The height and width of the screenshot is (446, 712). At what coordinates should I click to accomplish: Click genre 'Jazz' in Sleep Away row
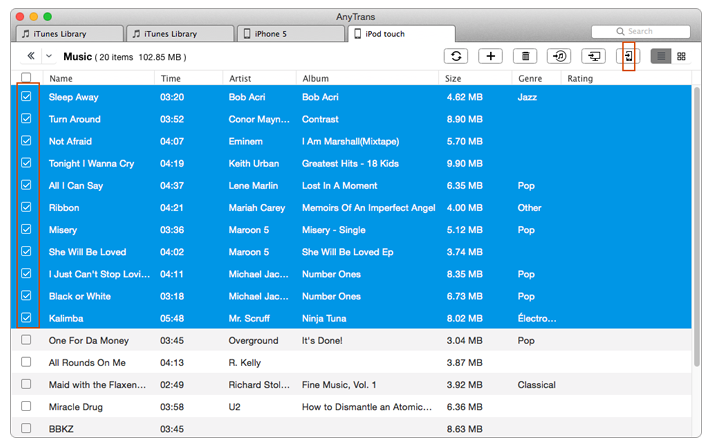click(x=527, y=97)
